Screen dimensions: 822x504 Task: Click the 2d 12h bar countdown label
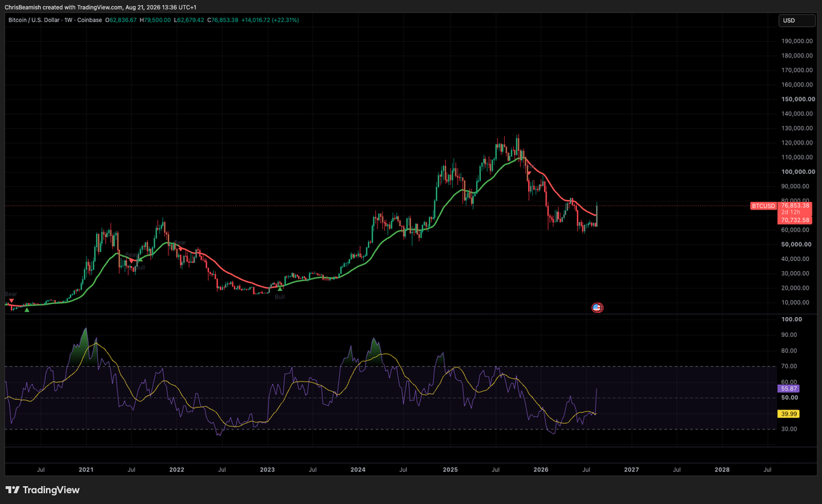[x=791, y=212]
